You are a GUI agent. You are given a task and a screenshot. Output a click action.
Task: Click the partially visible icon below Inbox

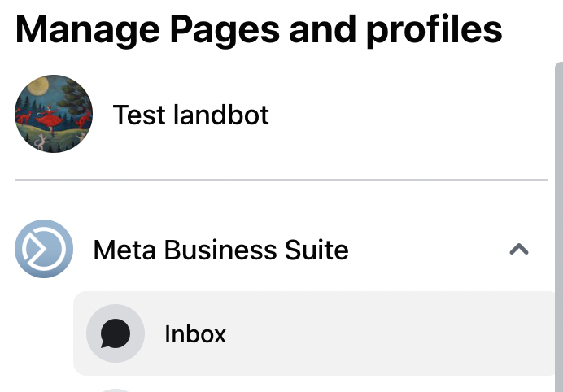pos(116,390)
